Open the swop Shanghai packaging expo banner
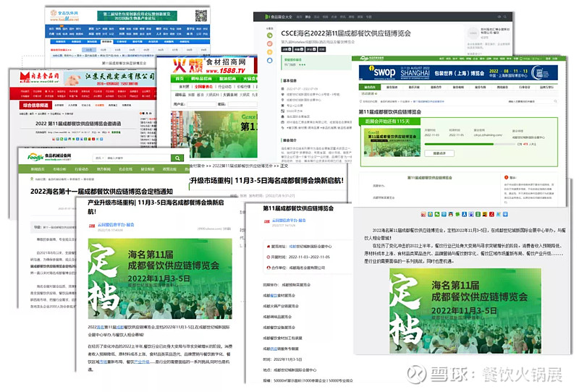 [458, 73]
